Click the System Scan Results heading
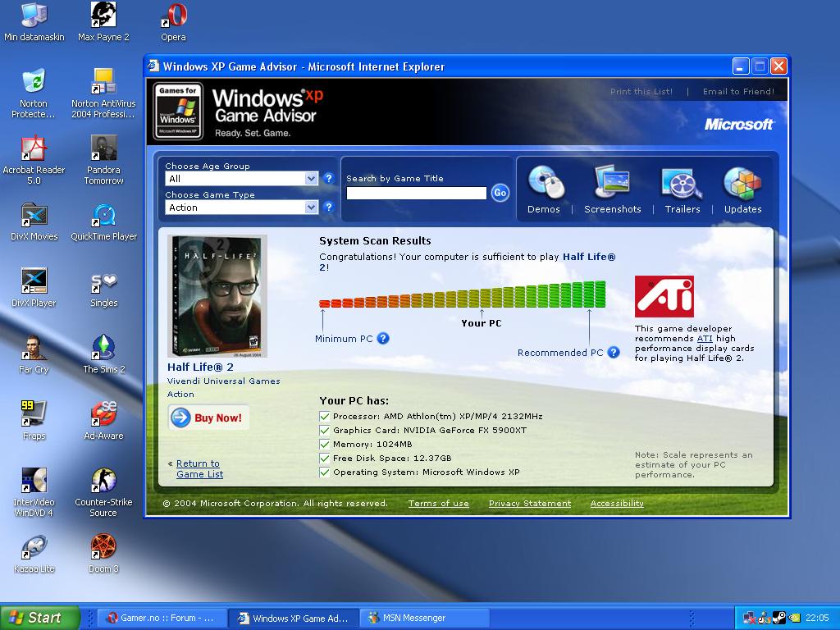Image resolution: width=840 pixels, height=630 pixels. 375,240
